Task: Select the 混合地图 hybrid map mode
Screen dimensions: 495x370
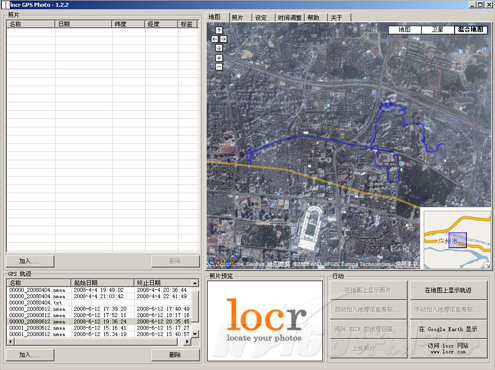Action: [x=471, y=30]
